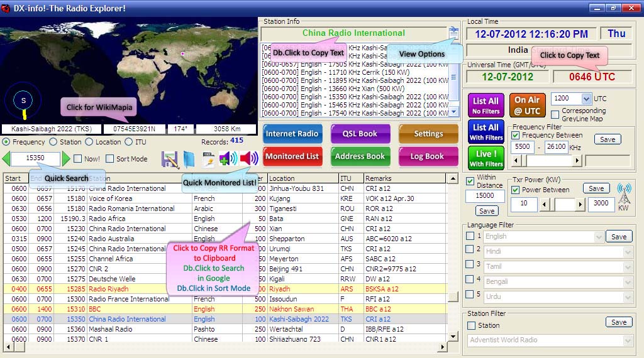Open the QSL Book

click(x=360, y=134)
